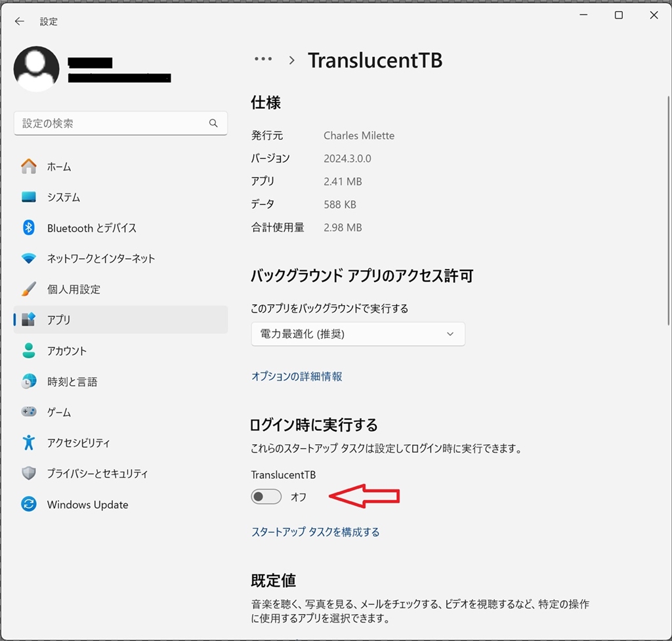Focus the 設定の検索 search field
This screenshot has width=672, height=641.
pos(121,123)
